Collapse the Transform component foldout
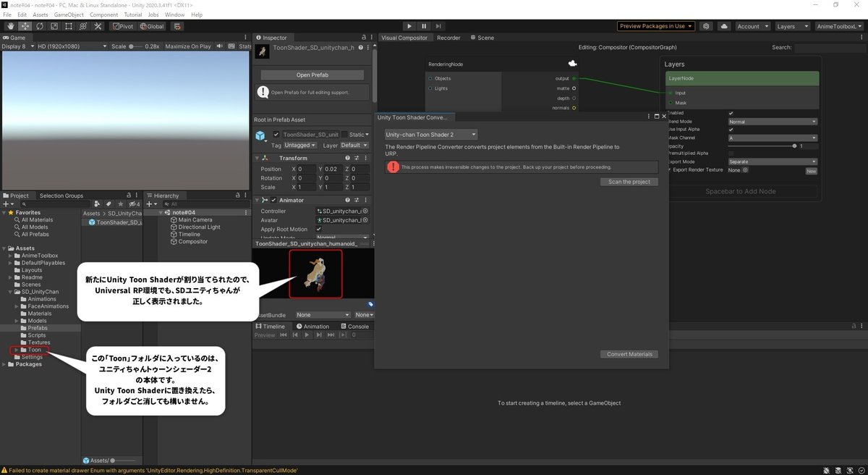This screenshot has width=868, height=475. point(258,158)
